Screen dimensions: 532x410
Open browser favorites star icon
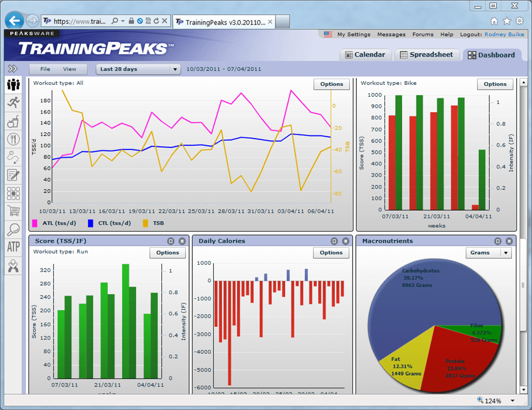click(507, 21)
